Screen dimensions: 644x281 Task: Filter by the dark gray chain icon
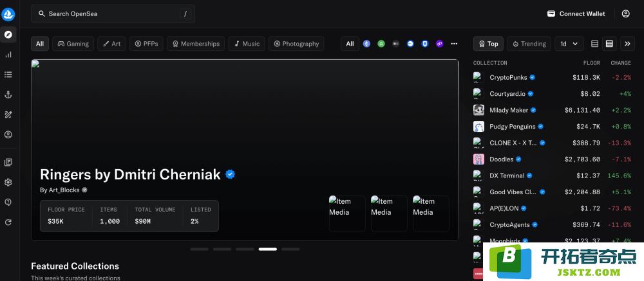tap(396, 44)
